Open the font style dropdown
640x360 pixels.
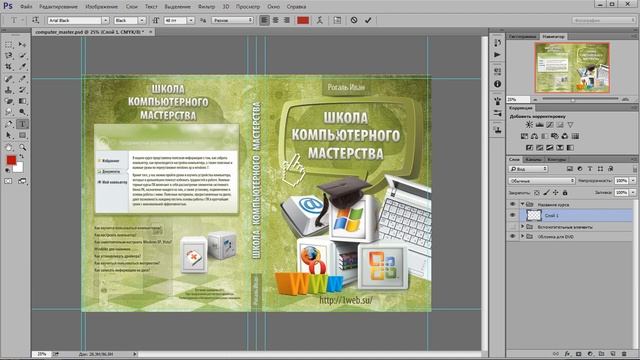pos(142,20)
